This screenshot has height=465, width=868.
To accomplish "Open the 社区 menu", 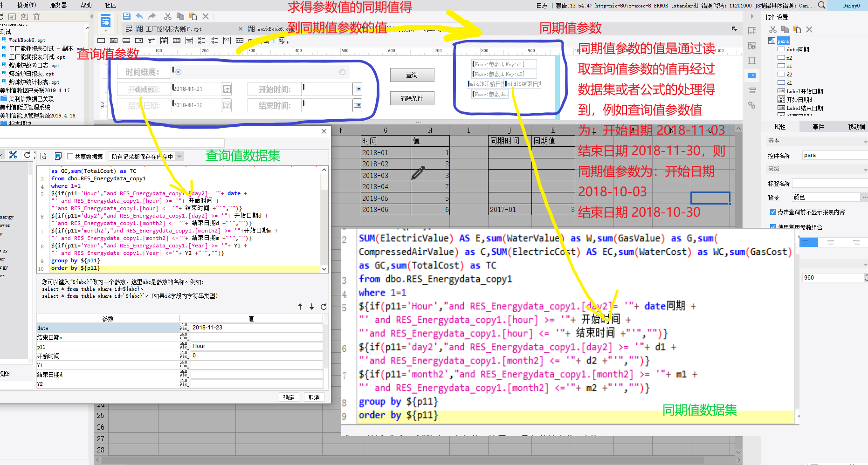I will [x=111, y=5].
